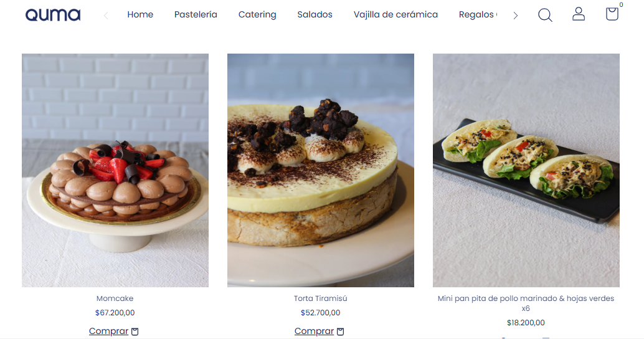Click Comprar under Momcake
This screenshot has height=339, width=644.
(x=108, y=331)
